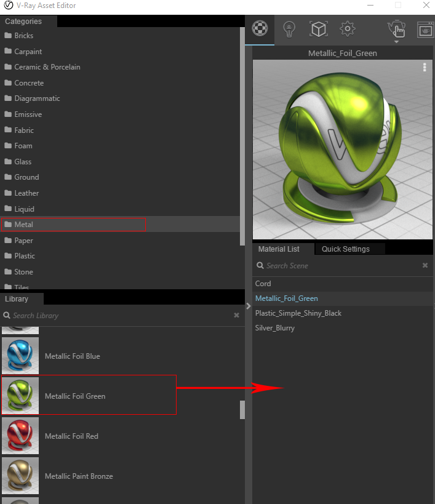The image size is (435, 504).
Task: Click the Metallic Foil Green thumbnail
Action: pyautogui.click(x=20, y=396)
